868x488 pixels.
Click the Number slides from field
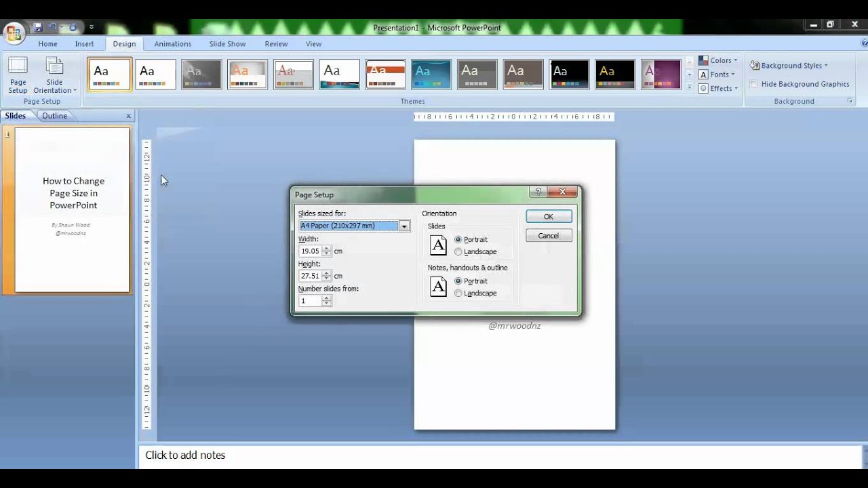(x=310, y=300)
